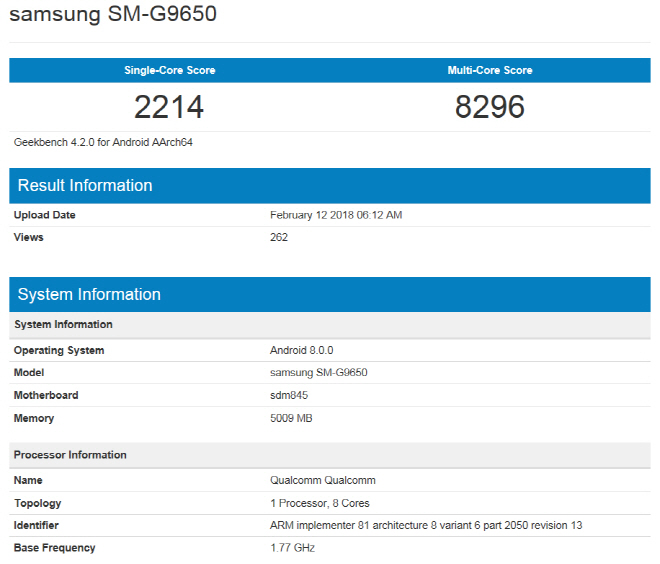Click Geekbench 4.2.0 for Android AArch64 text
This screenshot has width=660, height=564.
pyautogui.click(x=103, y=142)
